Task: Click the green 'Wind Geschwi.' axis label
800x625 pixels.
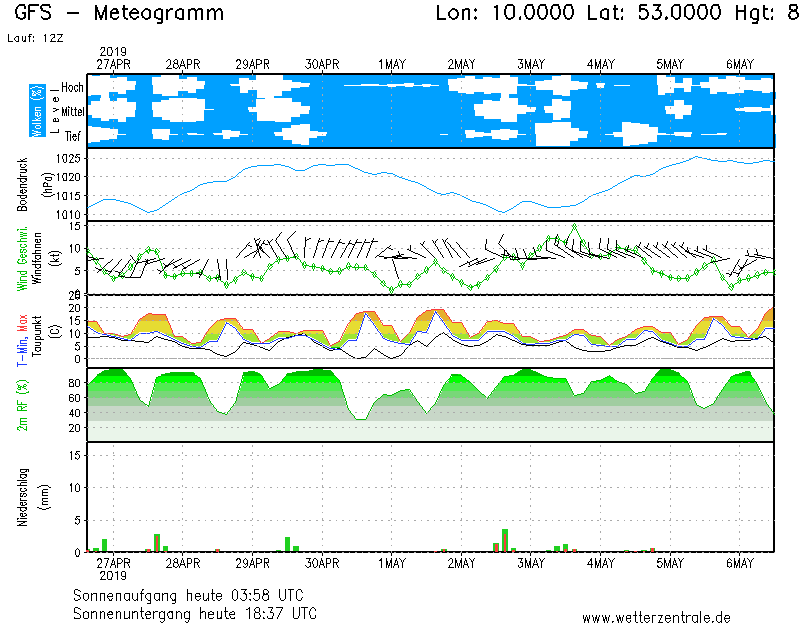Action: (x=22, y=258)
